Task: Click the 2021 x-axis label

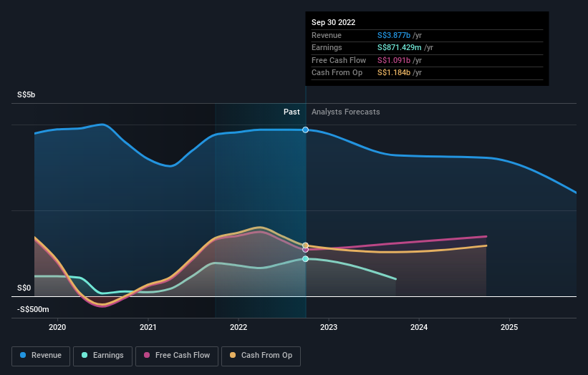Action: pyautogui.click(x=148, y=328)
